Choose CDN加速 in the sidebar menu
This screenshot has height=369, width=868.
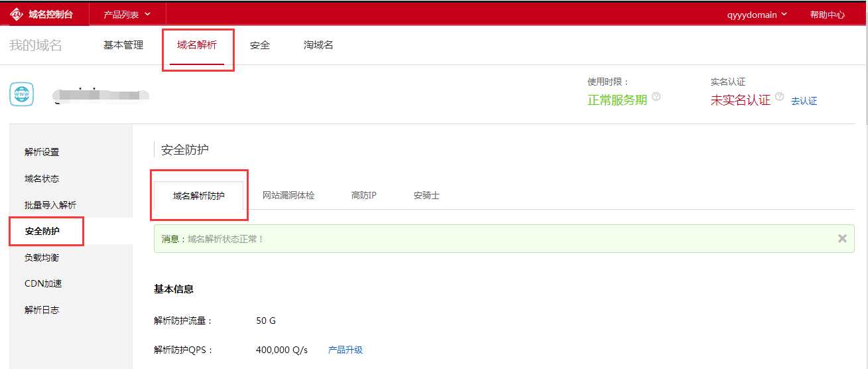43,283
